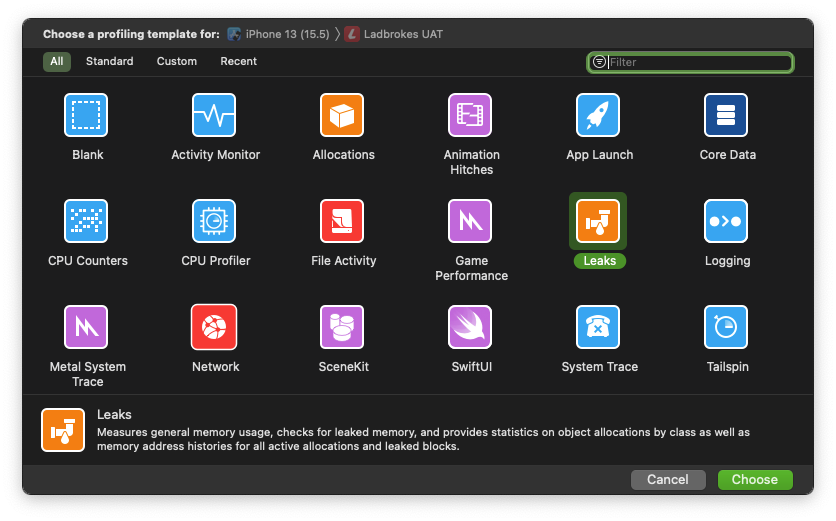Select the Leaks template icon
Screen dimensions: 836x521
tap(598, 221)
